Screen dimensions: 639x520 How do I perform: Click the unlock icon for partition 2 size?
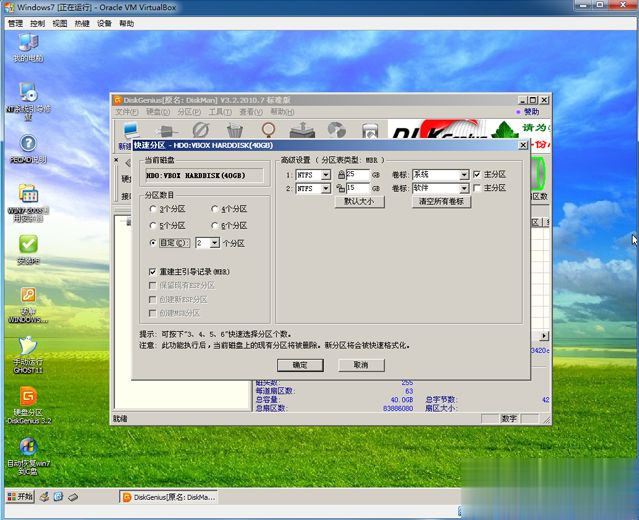tap(341, 188)
